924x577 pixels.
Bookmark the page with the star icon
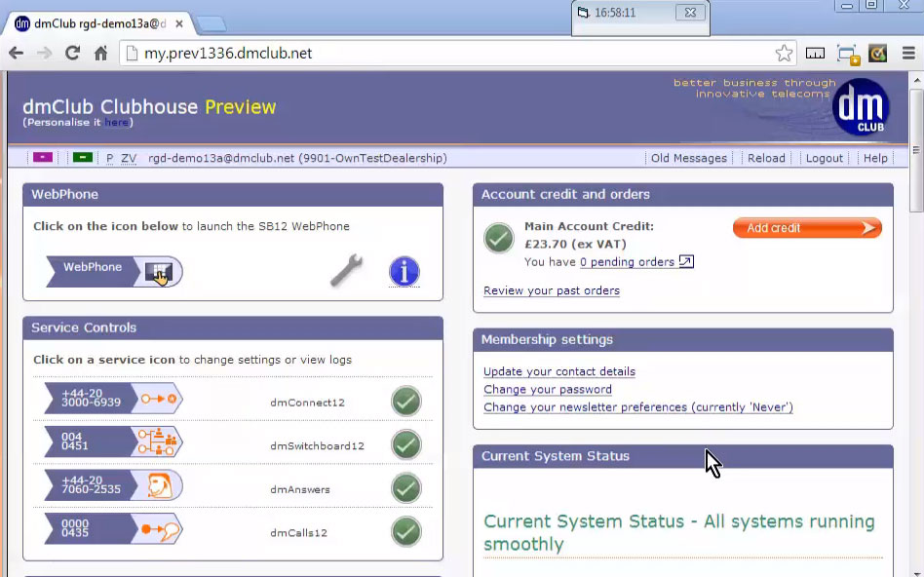(x=784, y=54)
